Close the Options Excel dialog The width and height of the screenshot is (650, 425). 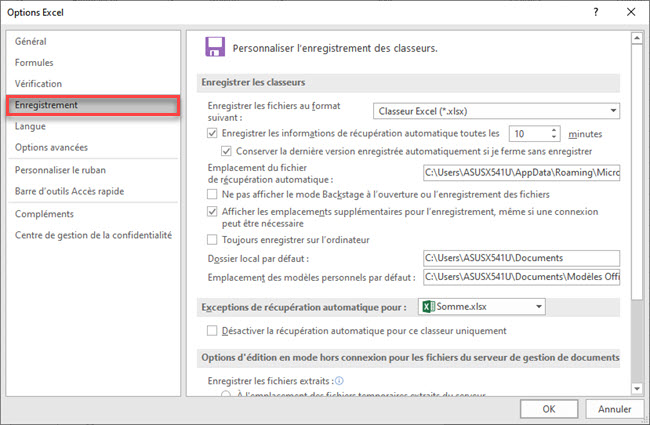click(x=631, y=12)
